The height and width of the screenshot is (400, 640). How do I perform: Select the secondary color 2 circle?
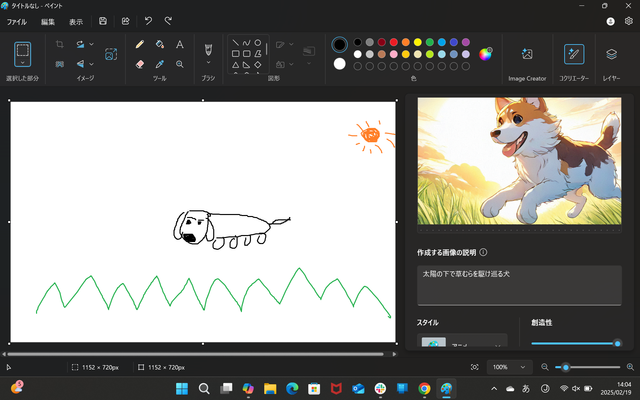point(340,64)
